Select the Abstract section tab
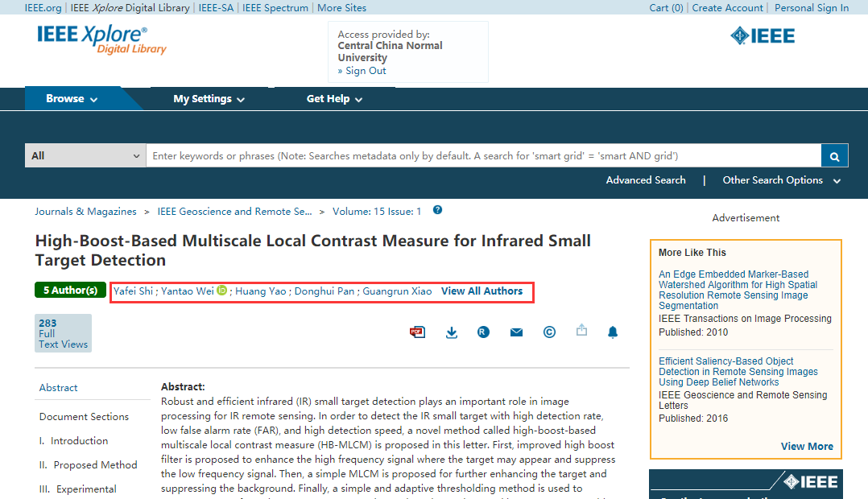This screenshot has width=868, height=499. (59, 388)
